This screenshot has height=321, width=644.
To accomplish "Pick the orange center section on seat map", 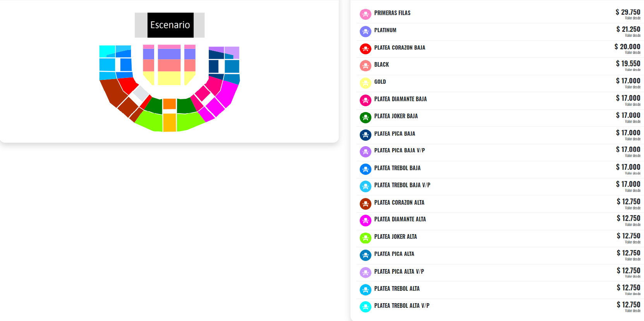I will [x=169, y=104].
